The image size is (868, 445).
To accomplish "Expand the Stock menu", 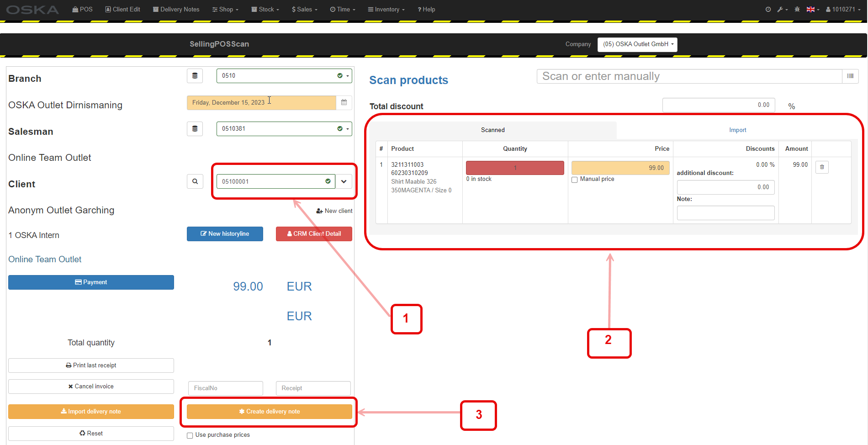I will click(265, 9).
